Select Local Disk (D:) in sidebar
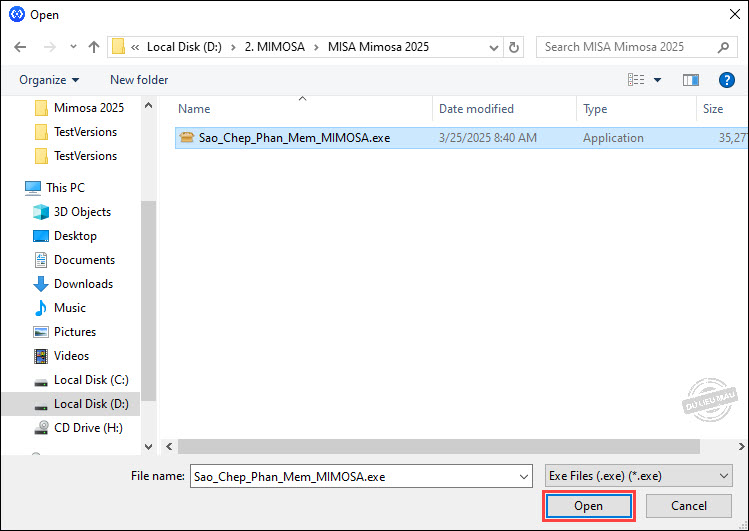The height and width of the screenshot is (531, 749). [71, 404]
